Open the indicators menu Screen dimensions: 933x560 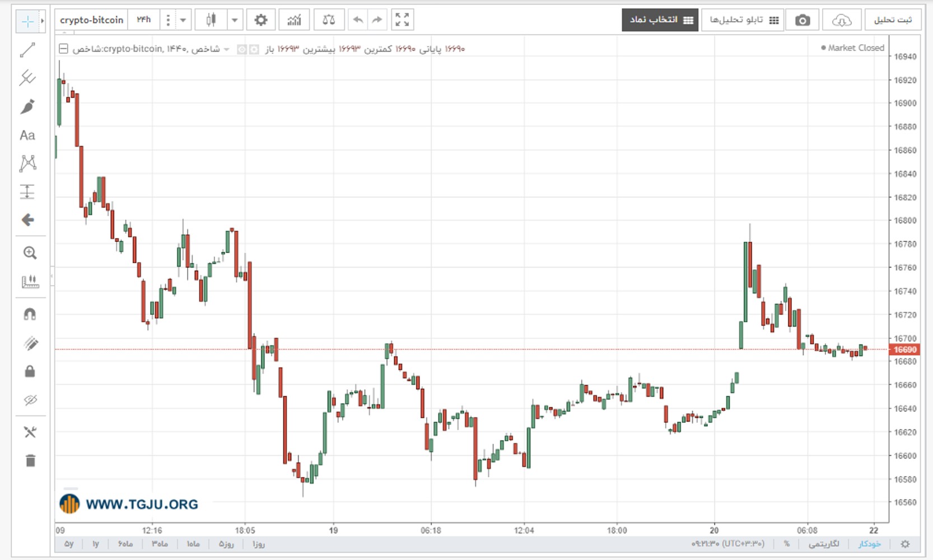[295, 20]
